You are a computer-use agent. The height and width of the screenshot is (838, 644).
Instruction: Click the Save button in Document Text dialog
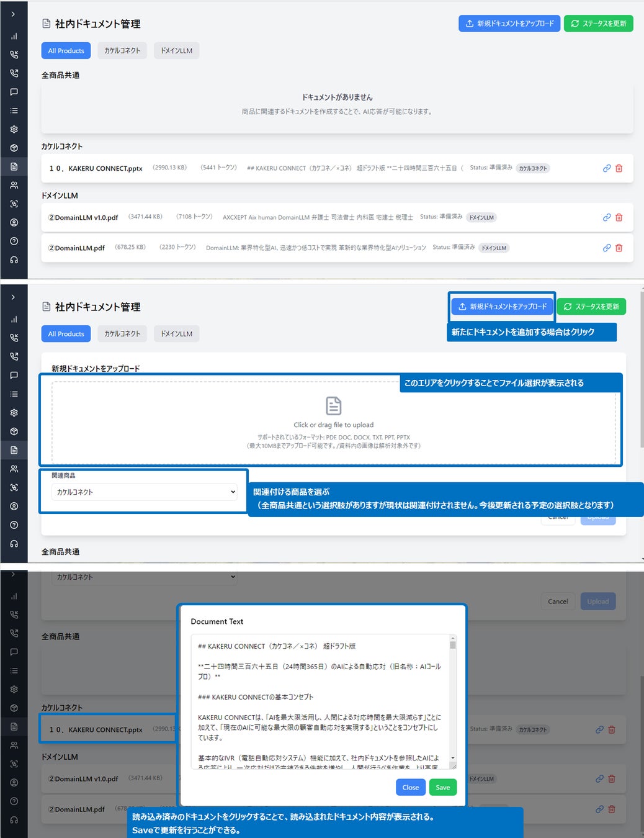coord(443,787)
